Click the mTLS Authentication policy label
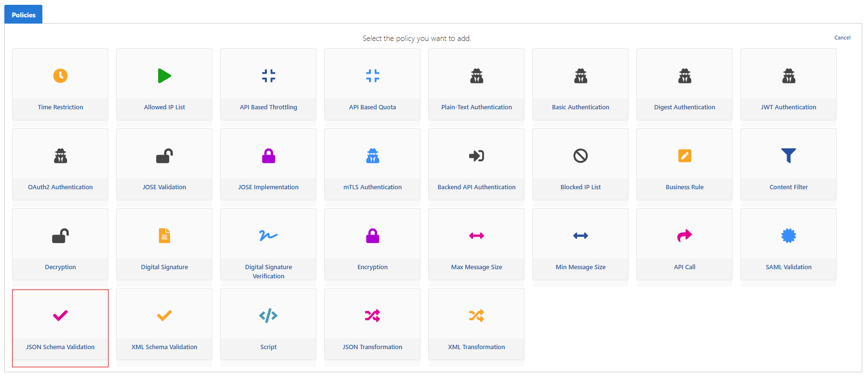 pos(372,187)
